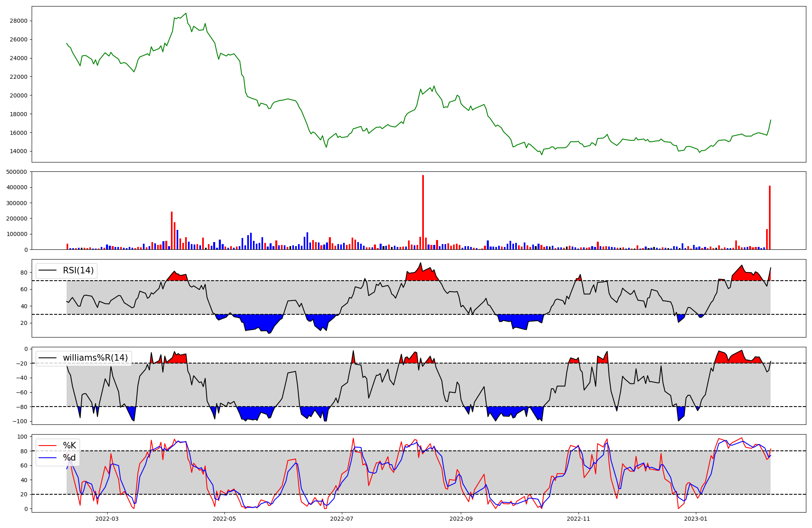
Task: Click the 500000 tick label on volume axis
Action: [17, 172]
